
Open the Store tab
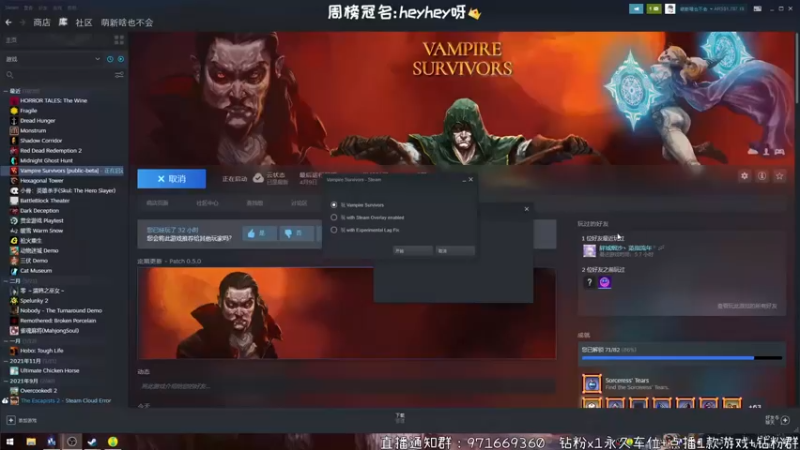(x=42, y=22)
